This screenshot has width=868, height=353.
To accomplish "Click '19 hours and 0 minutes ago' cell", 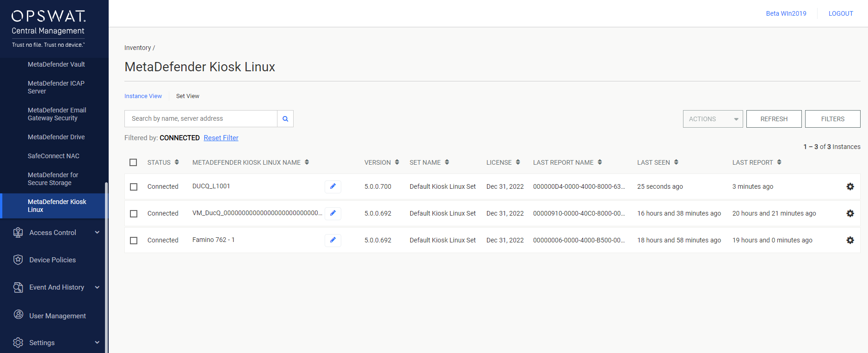I will (x=772, y=240).
